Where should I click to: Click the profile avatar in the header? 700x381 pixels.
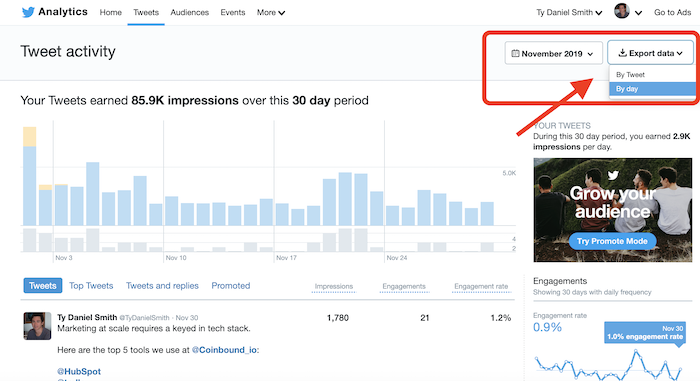tap(622, 11)
